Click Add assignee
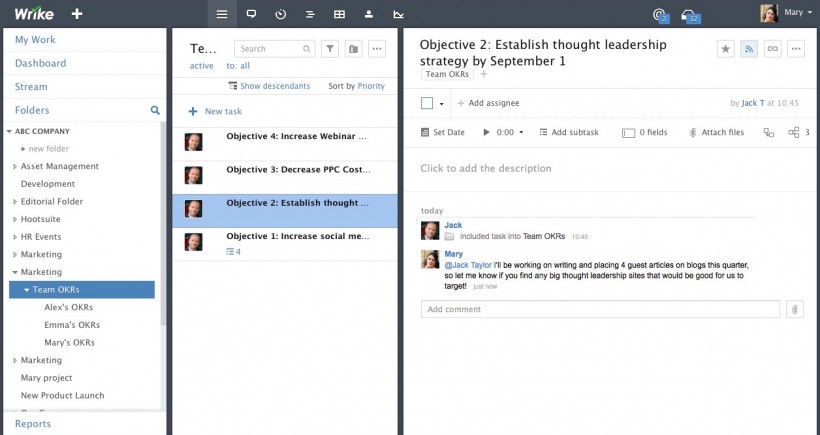Image resolution: width=820 pixels, height=435 pixels. pyautogui.click(x=488, y=103)
